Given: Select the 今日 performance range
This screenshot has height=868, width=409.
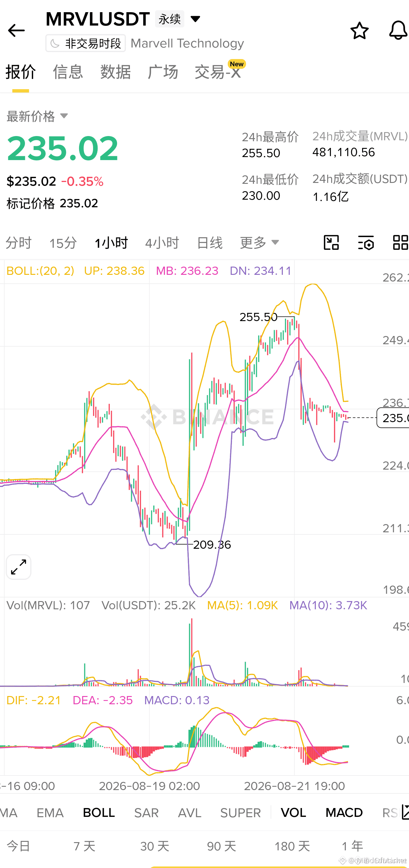Looking at the screenshot, I should pos(19,846).
